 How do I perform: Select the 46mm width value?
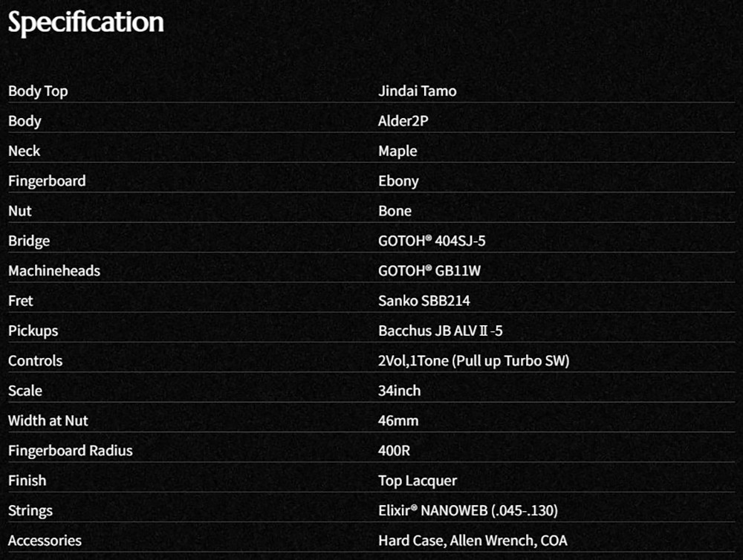398,420
